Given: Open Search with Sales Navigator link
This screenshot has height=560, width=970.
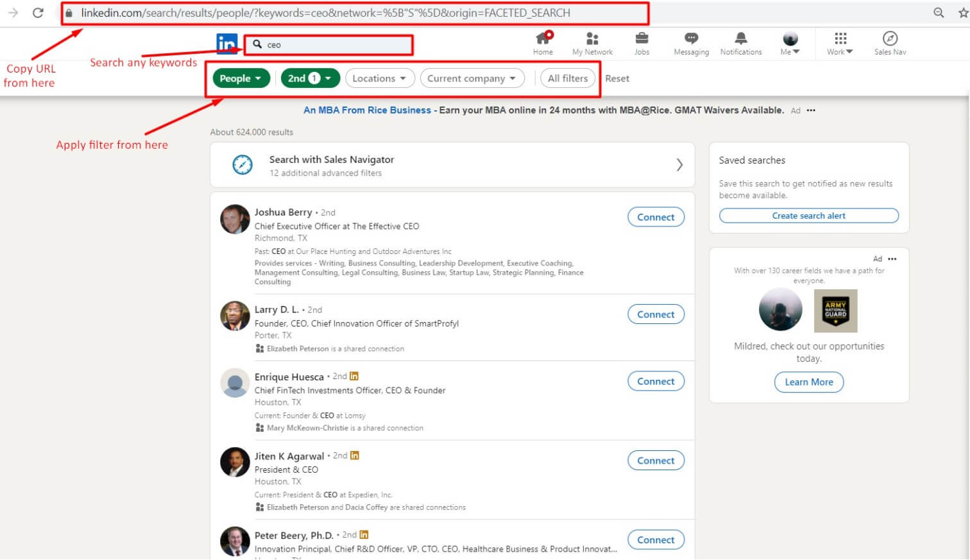Looking at the screenshot, I should [332, 160].
